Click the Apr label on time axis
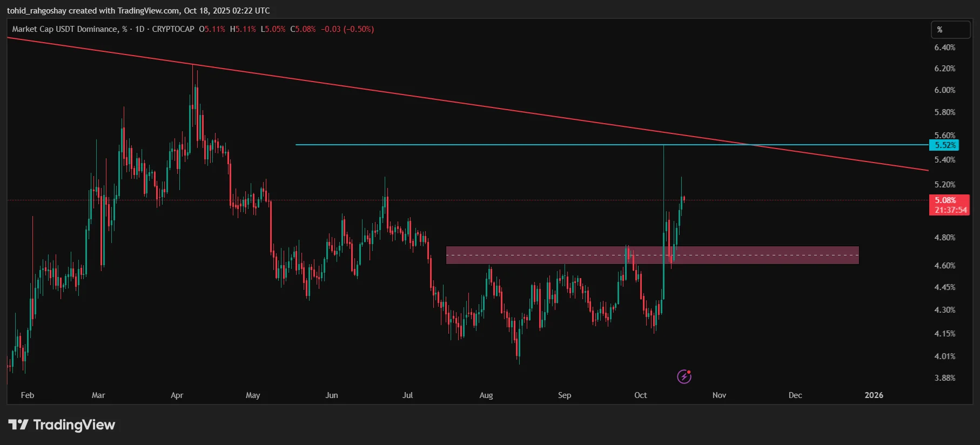The width and height of the screenshot is (980, 445). (x=177, y=395)
